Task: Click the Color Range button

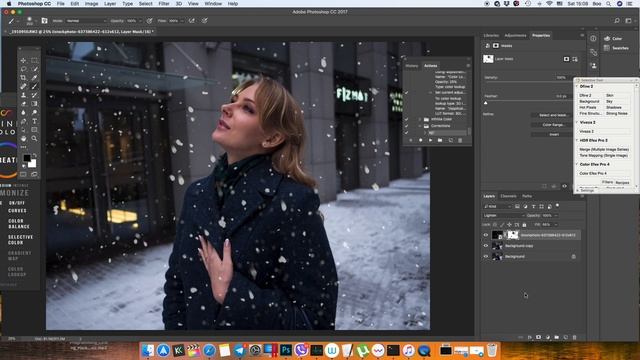Action: [553, 124]
